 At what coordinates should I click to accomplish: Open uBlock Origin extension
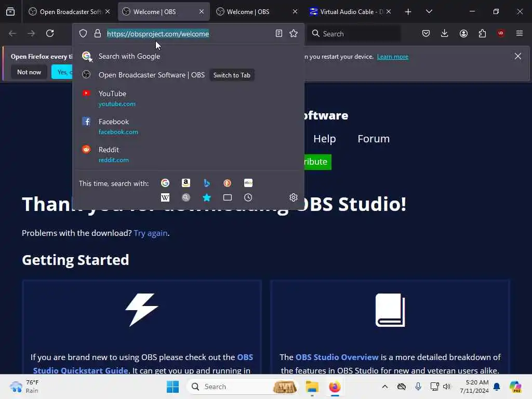tap(501, 33)
